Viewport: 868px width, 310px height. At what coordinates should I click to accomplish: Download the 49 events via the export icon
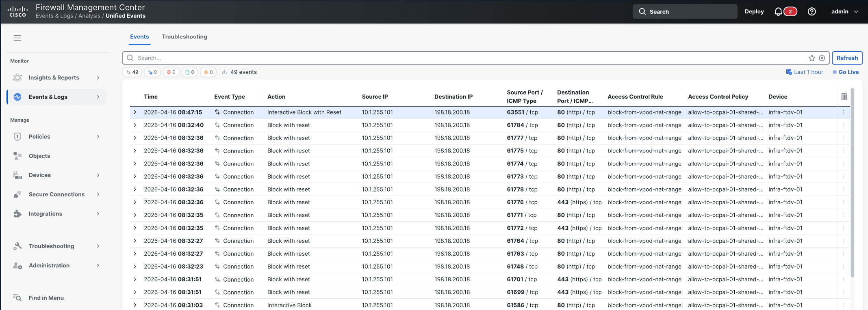coord(224,72)
